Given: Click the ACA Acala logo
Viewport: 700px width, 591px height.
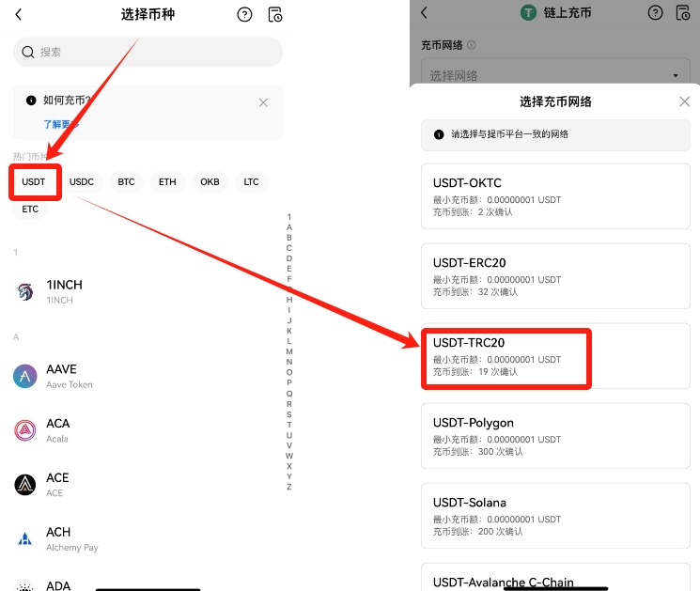Looking at the screenshot, I should (x=25, y=430).
